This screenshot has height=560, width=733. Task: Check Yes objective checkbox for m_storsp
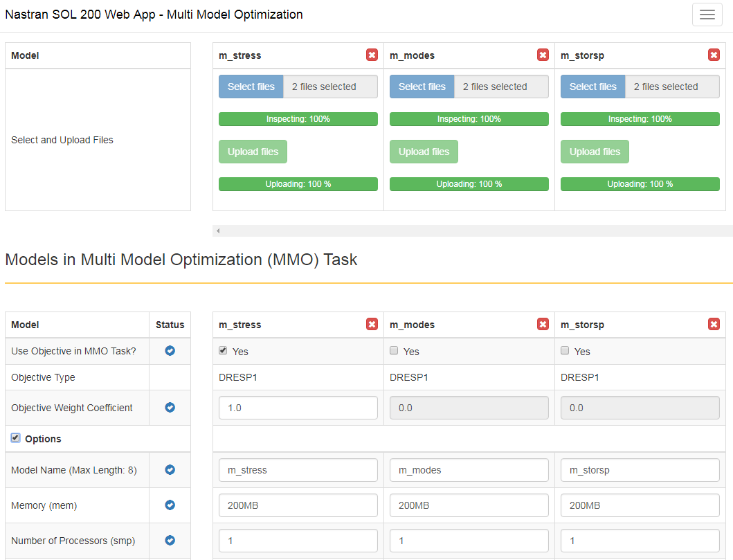tap(565, 350)
